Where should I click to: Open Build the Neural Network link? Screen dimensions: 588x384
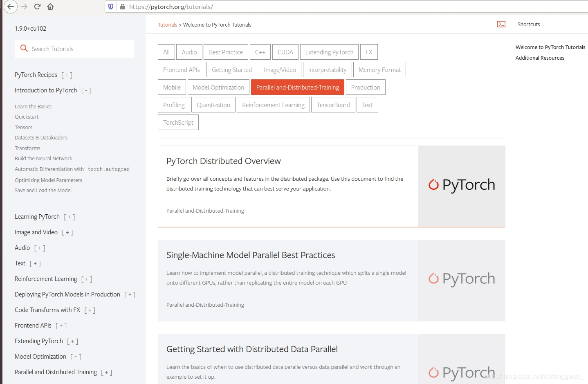43,158
